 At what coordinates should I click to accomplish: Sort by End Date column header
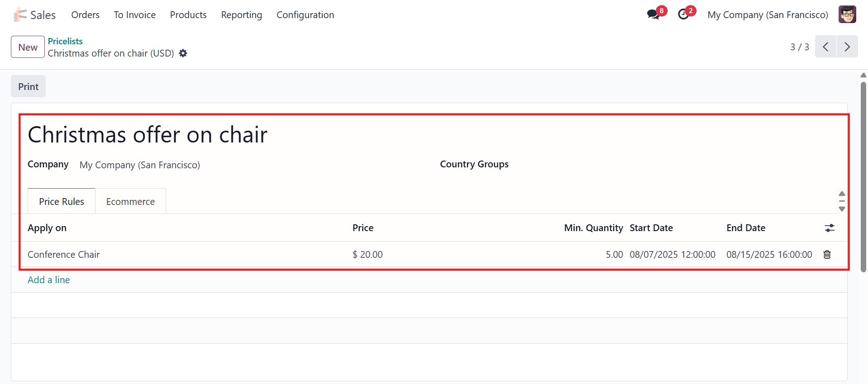pos(746,228)
